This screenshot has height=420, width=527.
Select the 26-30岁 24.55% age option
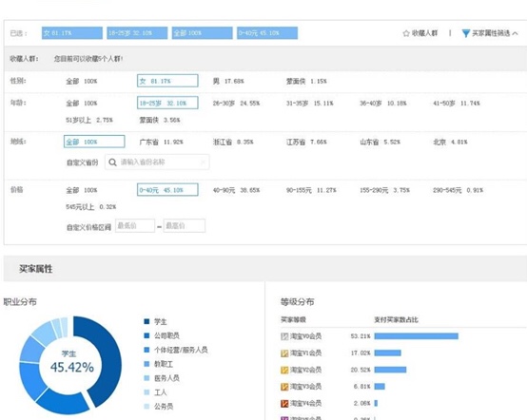click(236, 103)
